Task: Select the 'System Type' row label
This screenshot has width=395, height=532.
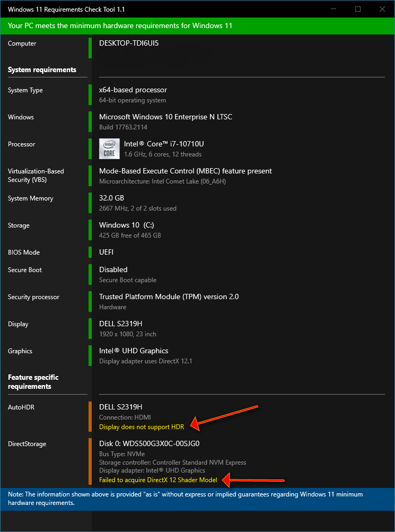Action: coord(25,90)
